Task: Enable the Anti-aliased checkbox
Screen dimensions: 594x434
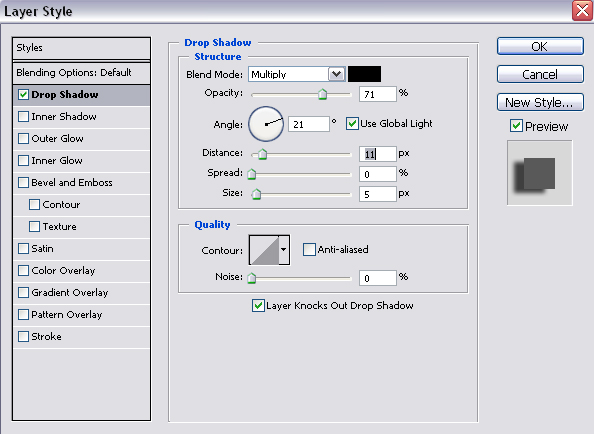Action: (x=309, y=250)
